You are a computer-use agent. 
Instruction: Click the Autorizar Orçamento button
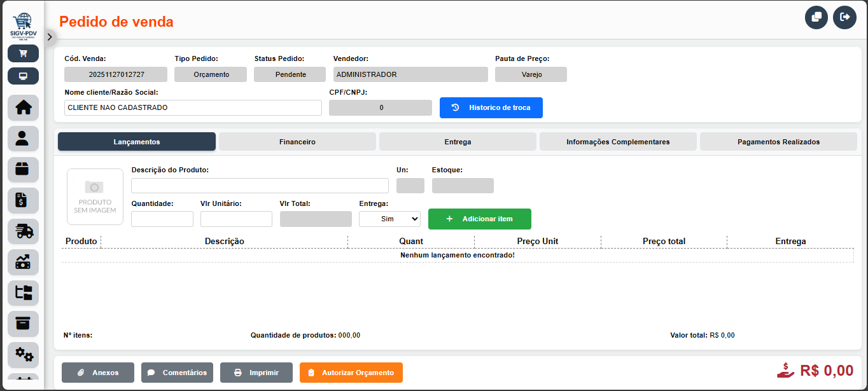coord(351,373)
